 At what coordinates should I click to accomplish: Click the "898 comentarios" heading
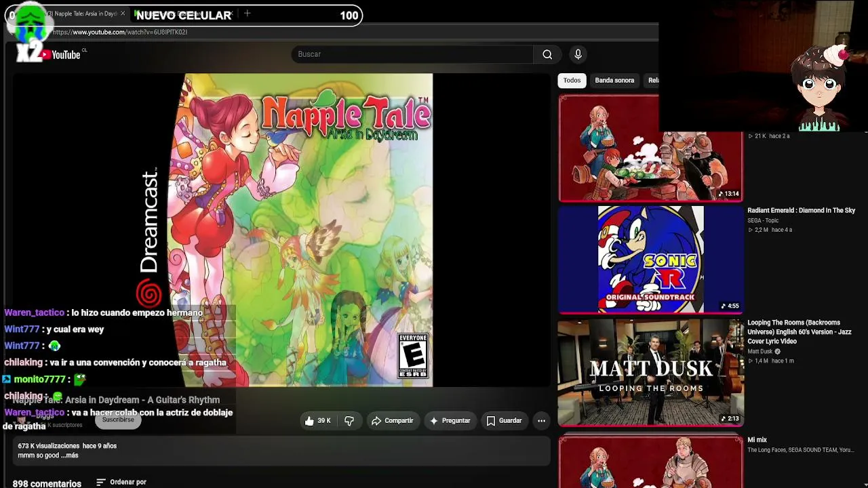[47, 484]
